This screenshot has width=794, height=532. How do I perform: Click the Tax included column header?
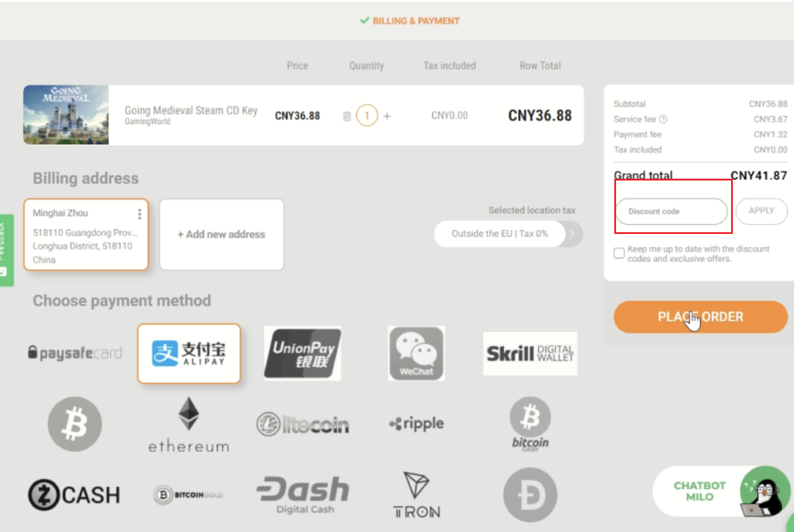(x=450, y=65)
